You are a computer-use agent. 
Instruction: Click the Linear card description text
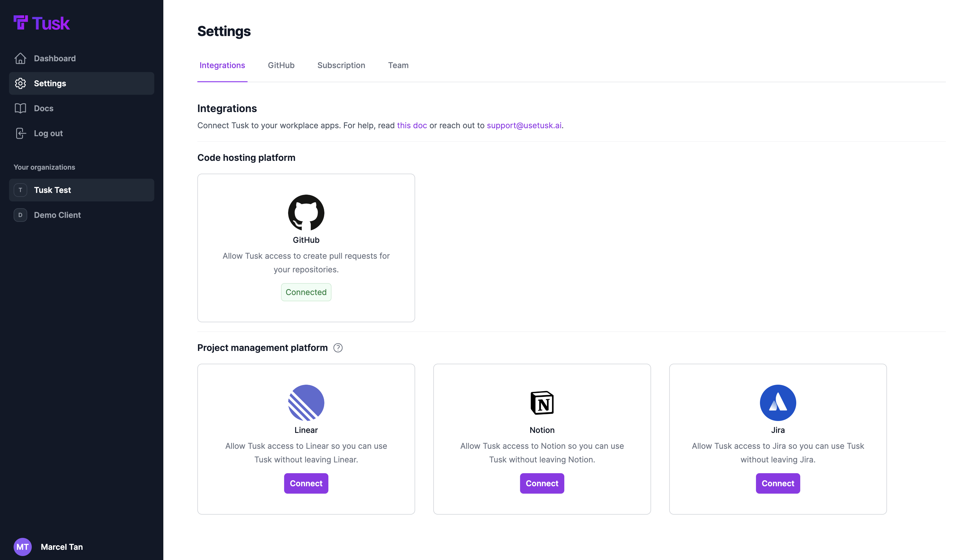click(306, 453)
